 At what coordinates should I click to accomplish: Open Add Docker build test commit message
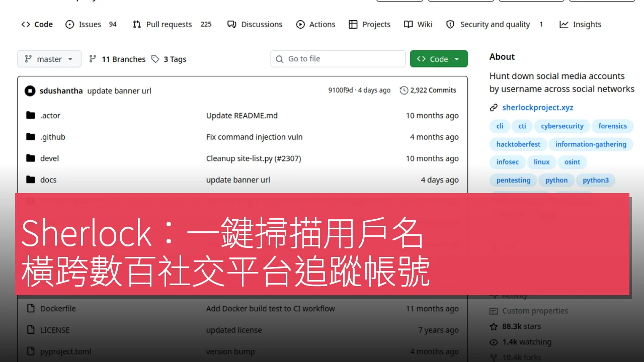[x=271, y=309]
